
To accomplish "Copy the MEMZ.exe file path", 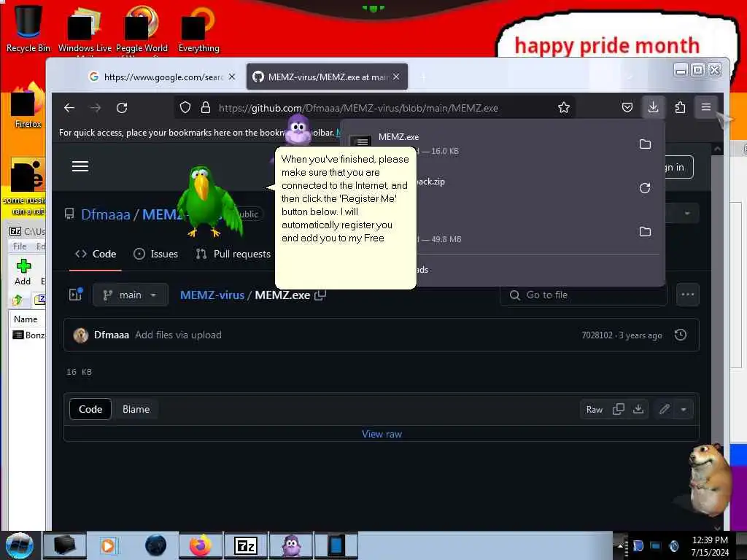I will (321, 295).
